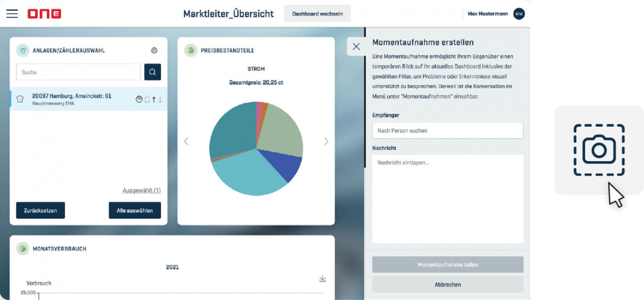This screenshot has height=300, width=644.
Task: Click the Ausgewählt (1) link
Action: point(142,191)
